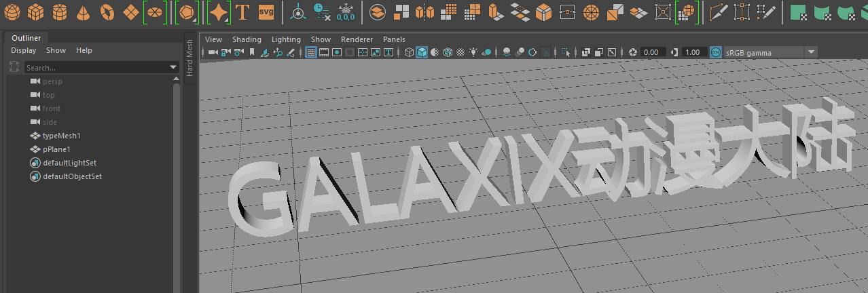Open the polygon Type tool (T icon)
The width and height of the screenshot is (868, 293).
(x=242, y=12)
